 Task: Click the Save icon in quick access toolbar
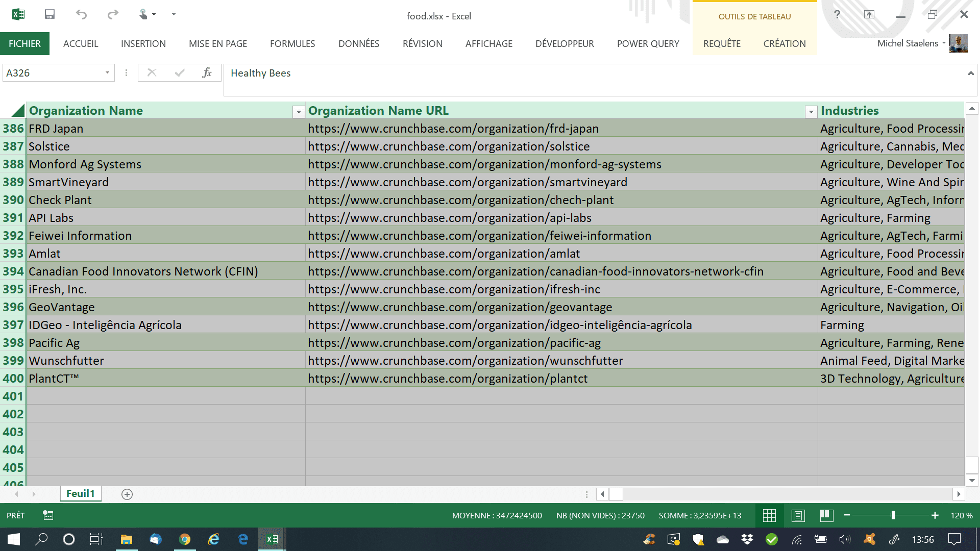click(x=50, y=14)
